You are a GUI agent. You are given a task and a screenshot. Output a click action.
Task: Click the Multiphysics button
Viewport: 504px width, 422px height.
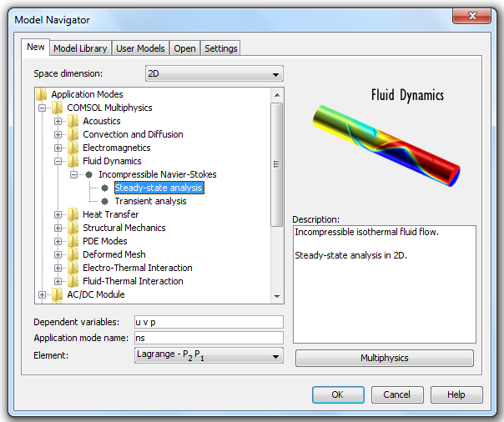[x=385, y=358]
